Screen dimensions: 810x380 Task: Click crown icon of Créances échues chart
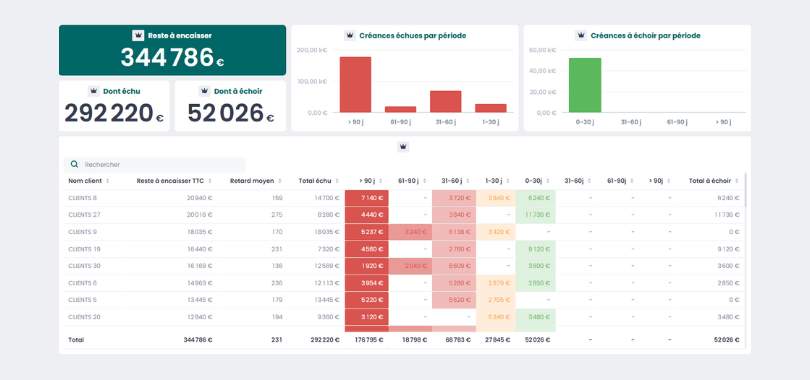350,36
